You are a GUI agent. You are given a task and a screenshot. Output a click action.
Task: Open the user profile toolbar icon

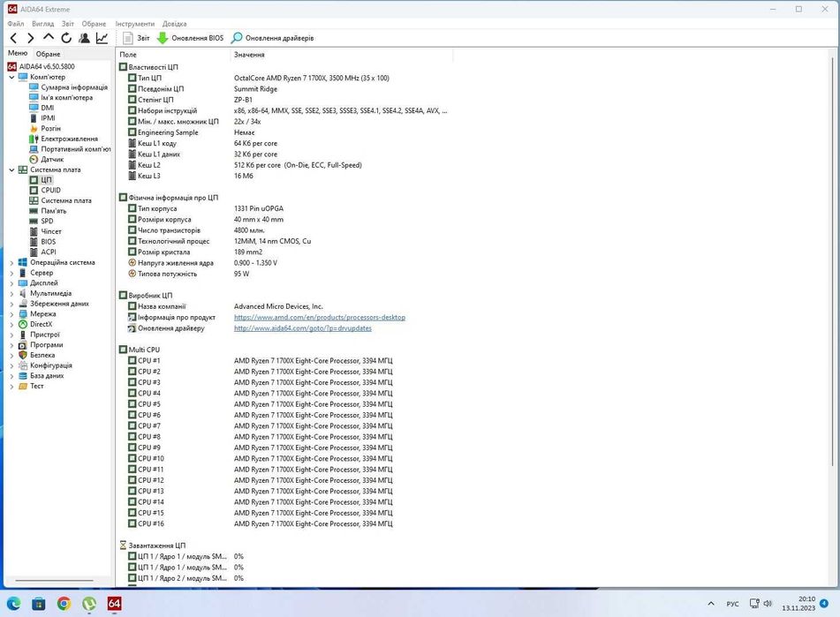pos(84,38)
